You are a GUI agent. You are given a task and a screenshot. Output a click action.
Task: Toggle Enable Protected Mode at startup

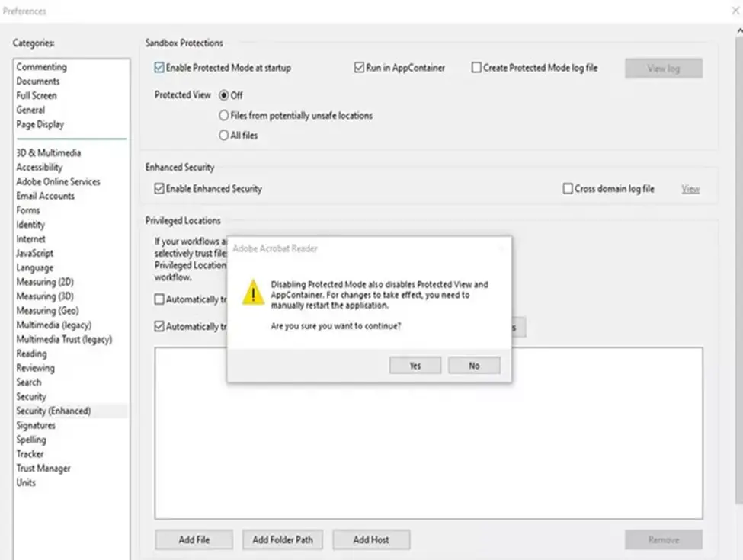click(x=159, y=68)
